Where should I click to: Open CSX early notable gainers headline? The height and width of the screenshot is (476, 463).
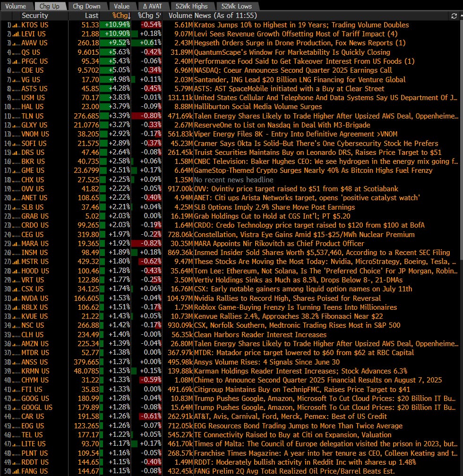[303, 289]
